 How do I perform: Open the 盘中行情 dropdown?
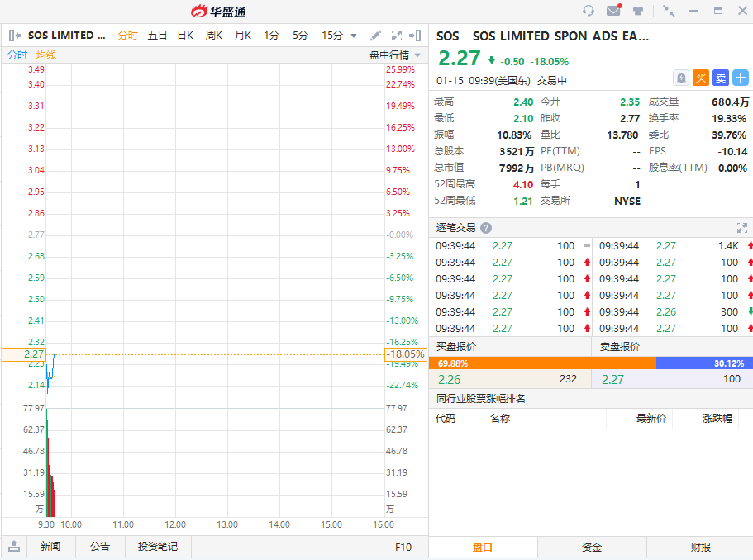[394, 55]
